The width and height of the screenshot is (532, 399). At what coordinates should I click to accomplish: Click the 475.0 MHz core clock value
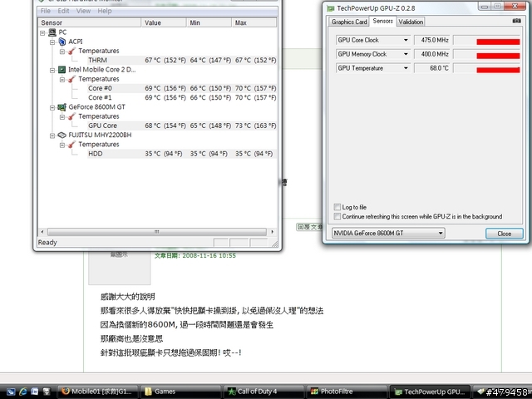432,40
